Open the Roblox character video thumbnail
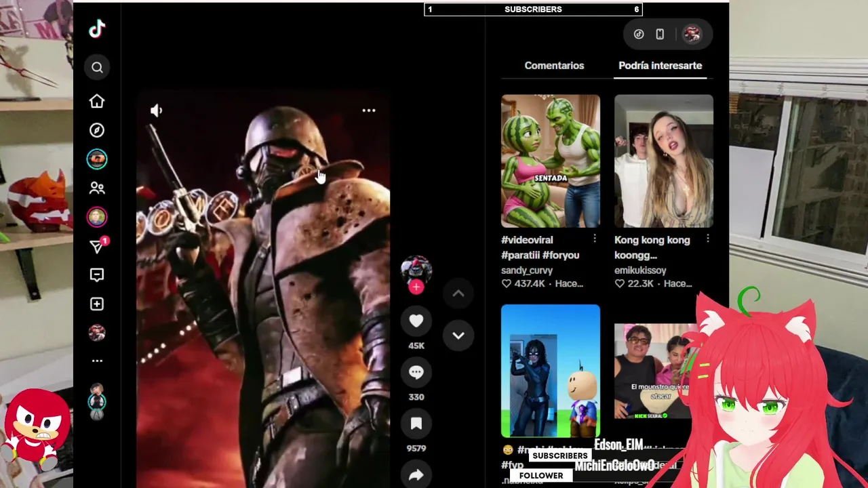Viewport: 868px width, 488px height. click(551, 371)
